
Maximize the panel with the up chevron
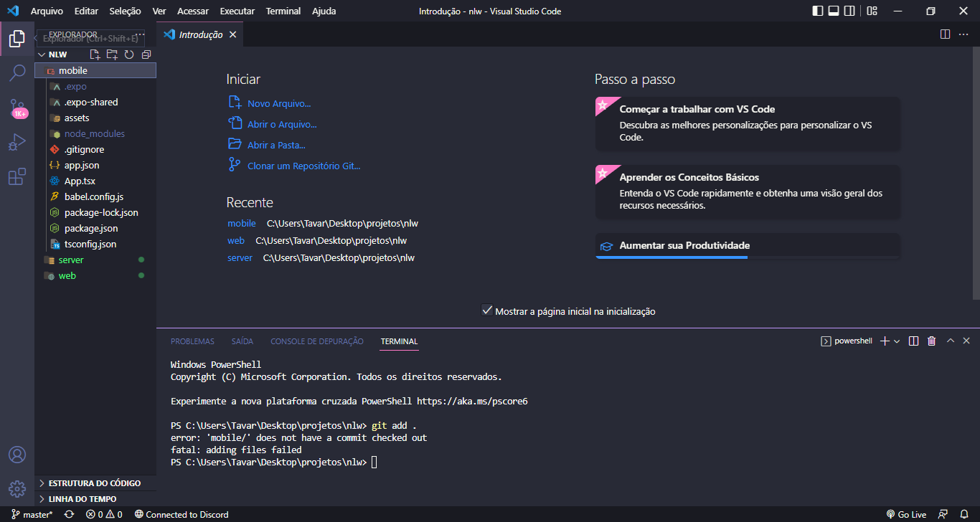coord(950,341)
